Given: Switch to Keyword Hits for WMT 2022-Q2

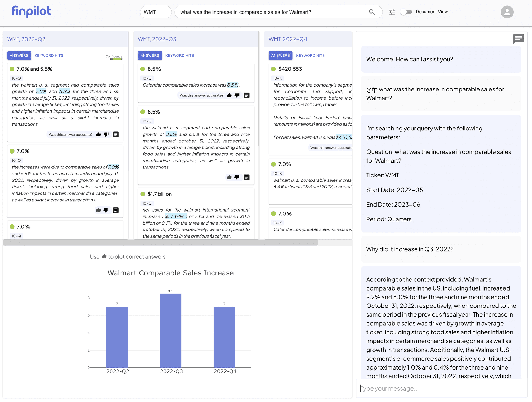Looking at the screenshot, I should pyautogui.click(x=49, y=55).
